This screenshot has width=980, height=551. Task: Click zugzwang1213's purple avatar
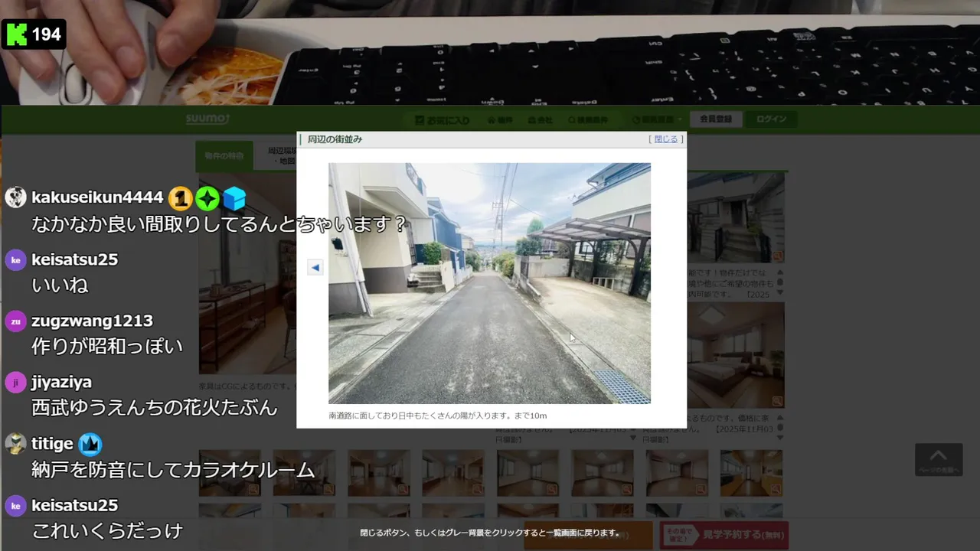tap(15, 321)
